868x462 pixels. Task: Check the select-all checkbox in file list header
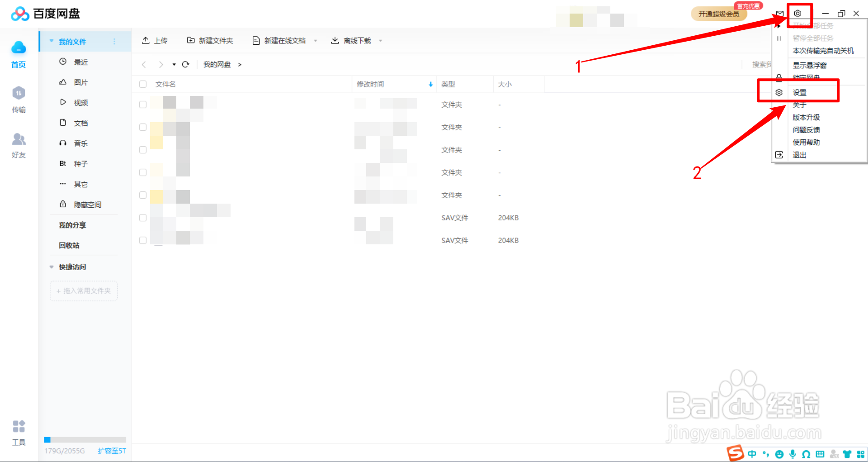[143, 84]
